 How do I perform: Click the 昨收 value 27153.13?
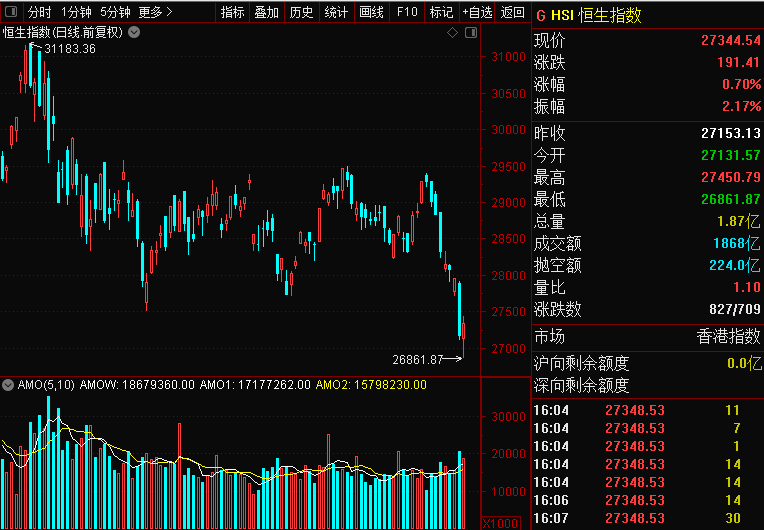click(x=731, y=133)
